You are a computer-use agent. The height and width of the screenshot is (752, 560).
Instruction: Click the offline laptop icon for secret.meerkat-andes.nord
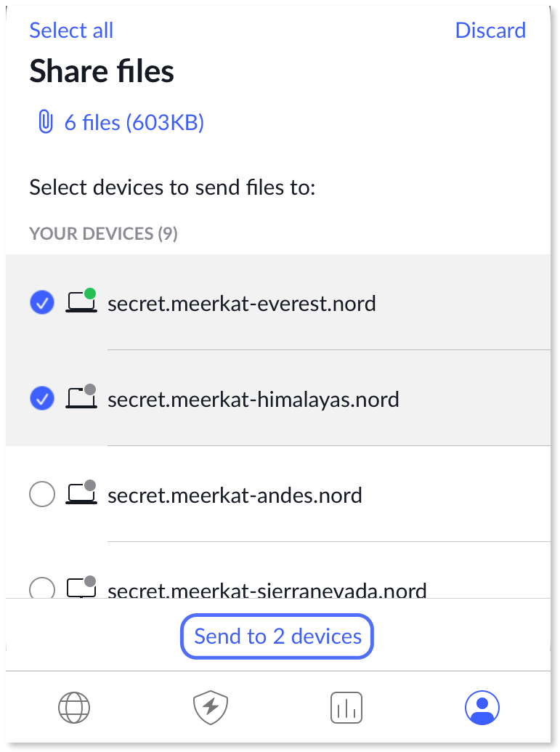tap(81, 494)
